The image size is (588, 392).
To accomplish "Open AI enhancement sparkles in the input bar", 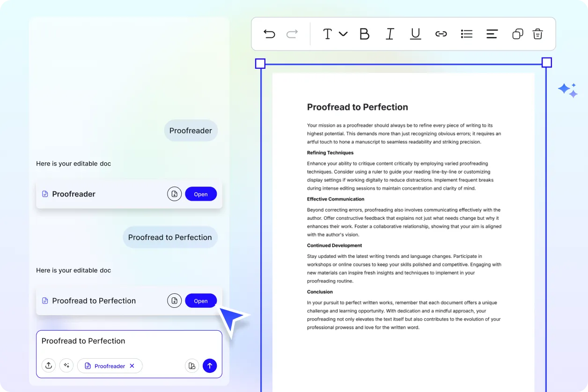I will pos(66,365).
